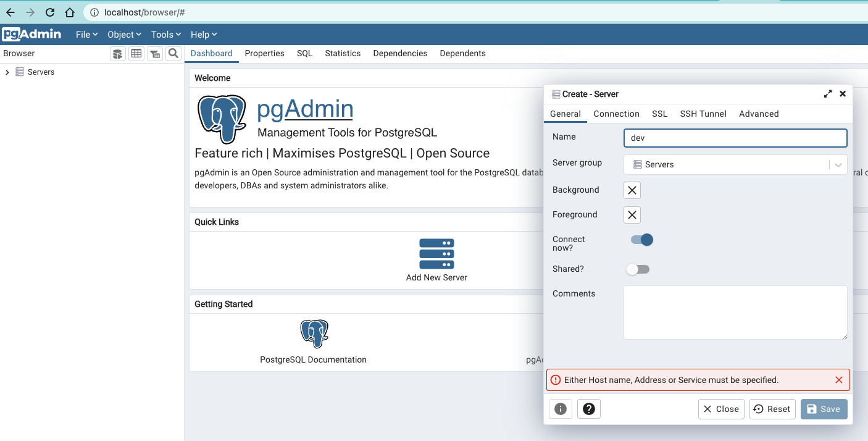Expand the Servers tree node
The height and width of the screenshot is (441, 868).
7,72
